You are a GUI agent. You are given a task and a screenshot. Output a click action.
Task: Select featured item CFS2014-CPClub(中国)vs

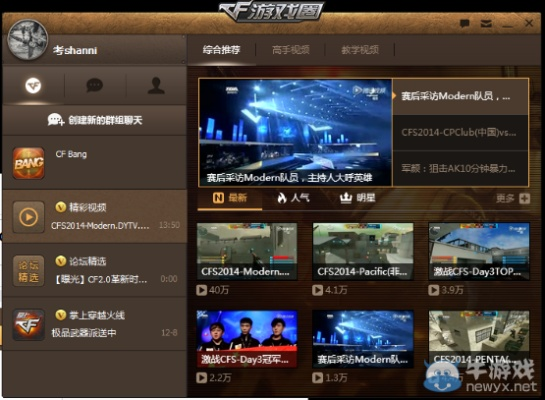[x=461, y=133]
